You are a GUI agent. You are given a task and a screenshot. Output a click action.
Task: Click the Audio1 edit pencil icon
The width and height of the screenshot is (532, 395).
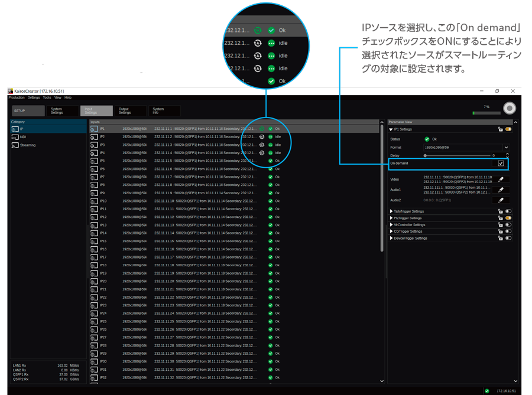[x=501, y=190]
